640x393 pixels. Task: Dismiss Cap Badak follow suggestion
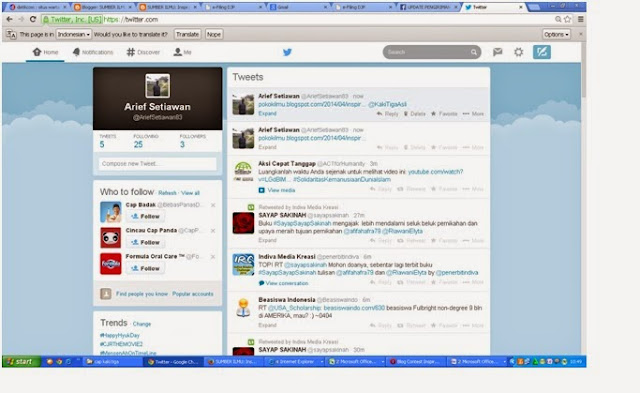[213, 205]
